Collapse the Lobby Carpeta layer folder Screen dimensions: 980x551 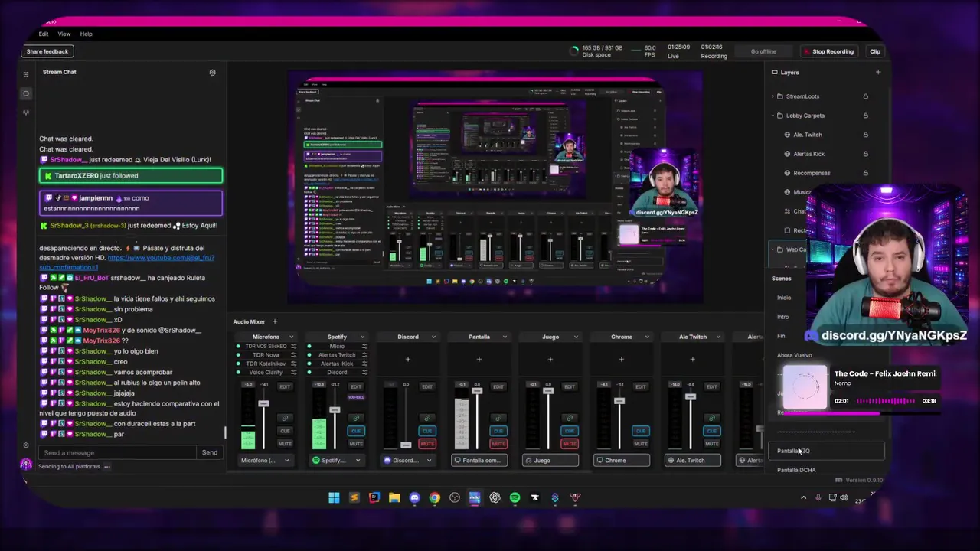pos(773,116)
